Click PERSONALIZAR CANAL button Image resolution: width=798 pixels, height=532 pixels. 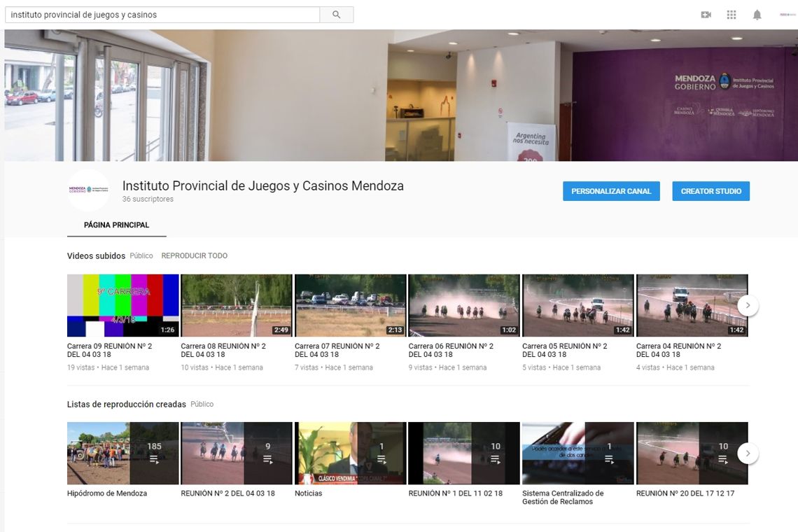(x=611, y=191)
